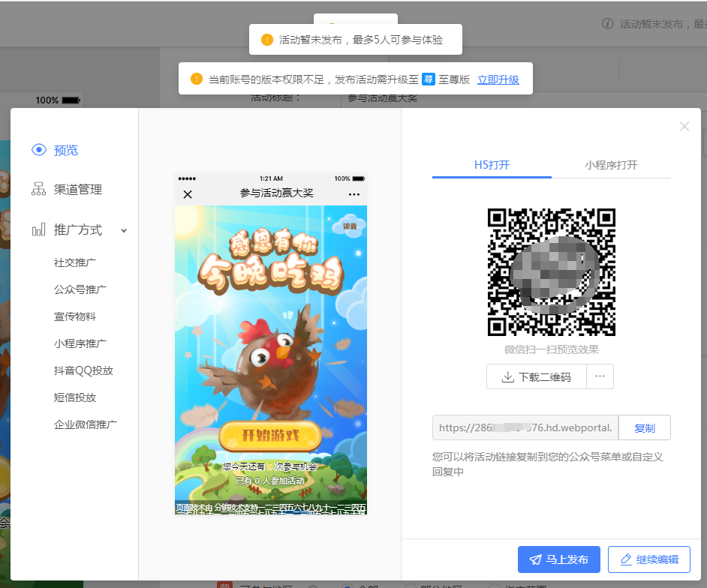Switch to the H5打开 tab
This screenshot has width=707, height=588.
[x=492, y=165]
